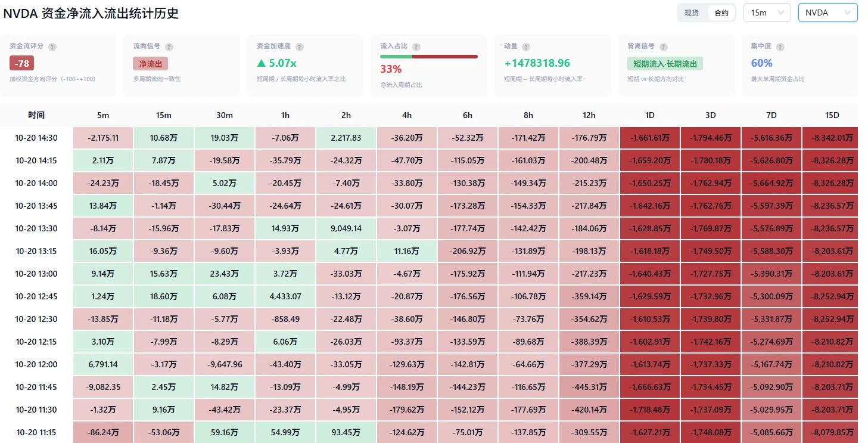The image size is (868, 443).
Task: Switch to 现货 market type
Action: (x=692, y=13)
